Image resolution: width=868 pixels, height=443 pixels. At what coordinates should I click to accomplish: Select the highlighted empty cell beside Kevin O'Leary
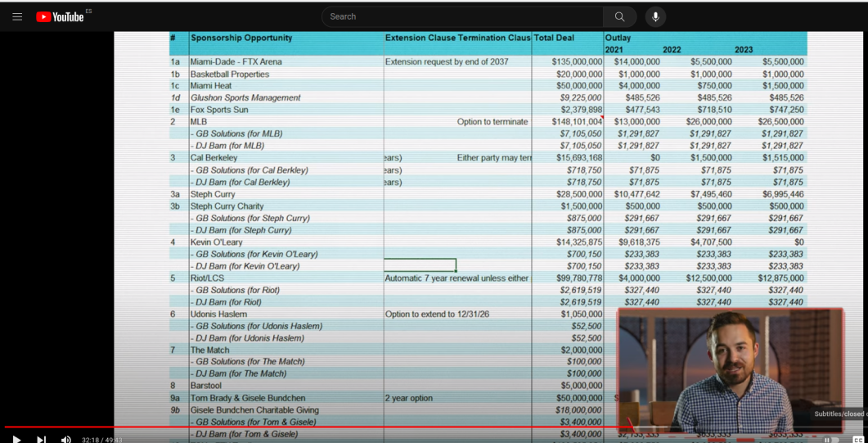(x=420, y=264)
